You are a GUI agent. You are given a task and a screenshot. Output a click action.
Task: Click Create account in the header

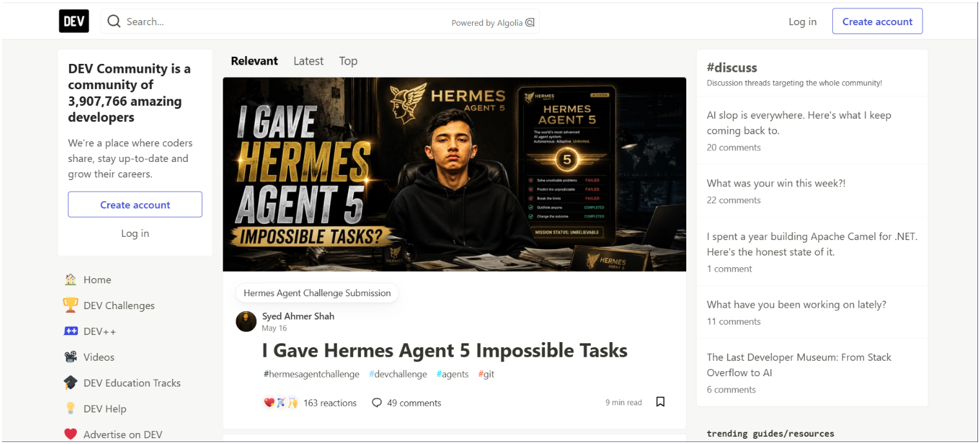pos(877,21)
